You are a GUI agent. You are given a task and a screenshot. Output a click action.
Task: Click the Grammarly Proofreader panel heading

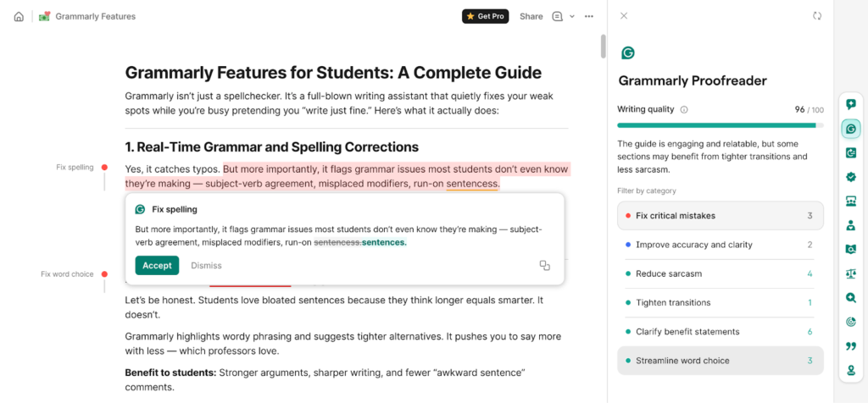tap(693, 80)
